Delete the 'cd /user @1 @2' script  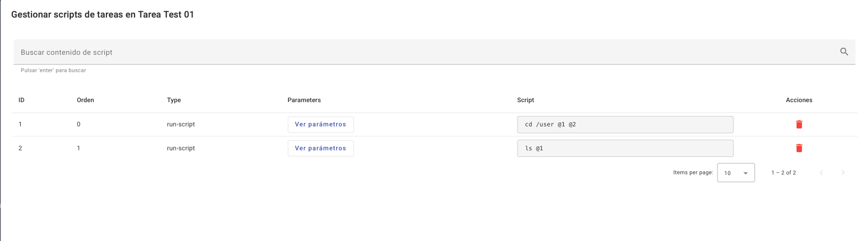[798, 124]
